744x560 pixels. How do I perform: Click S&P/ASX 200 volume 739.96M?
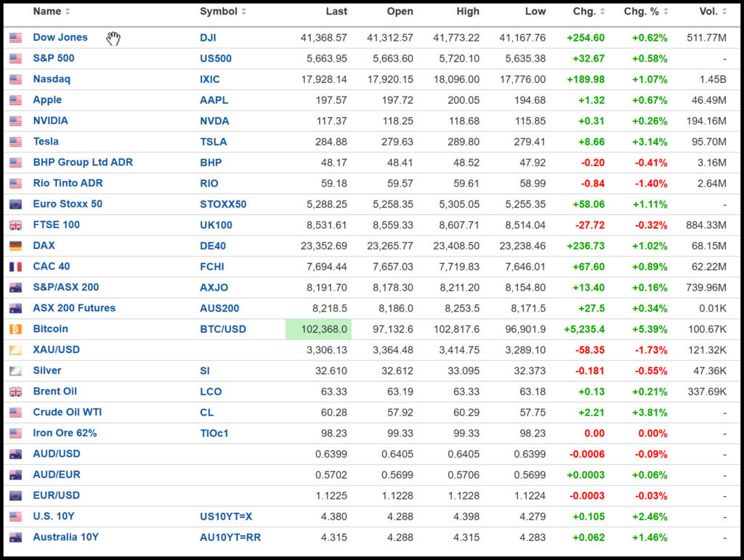[706, 288]
